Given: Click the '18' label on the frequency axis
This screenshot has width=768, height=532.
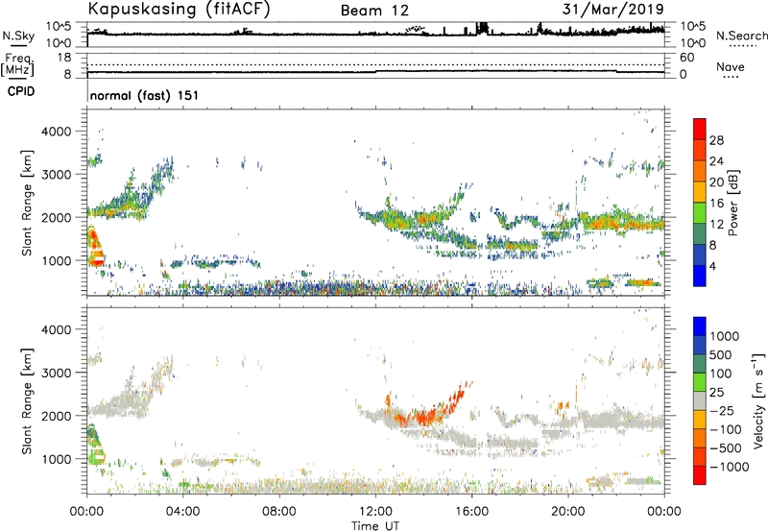Looking at the screenshot, I should [x=63, y=58].
